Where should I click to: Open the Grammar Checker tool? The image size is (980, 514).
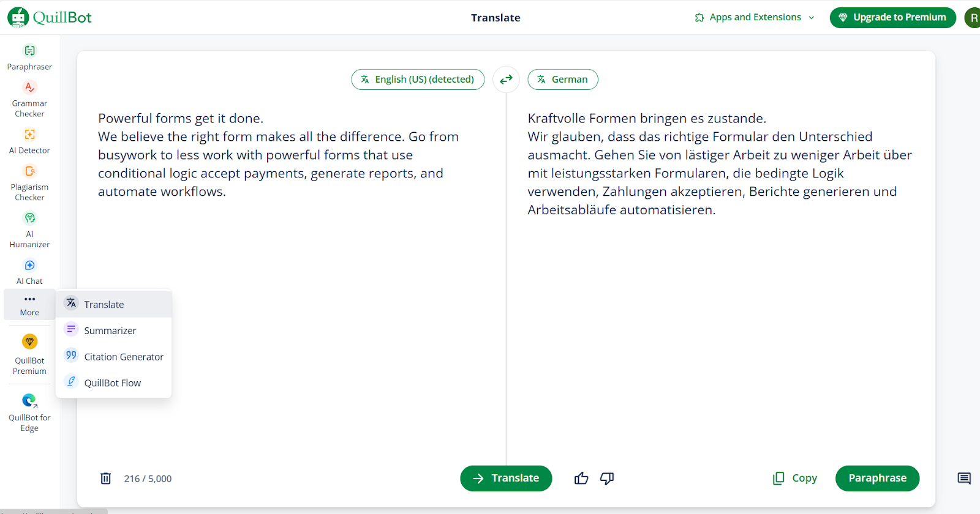pos(29,99)
